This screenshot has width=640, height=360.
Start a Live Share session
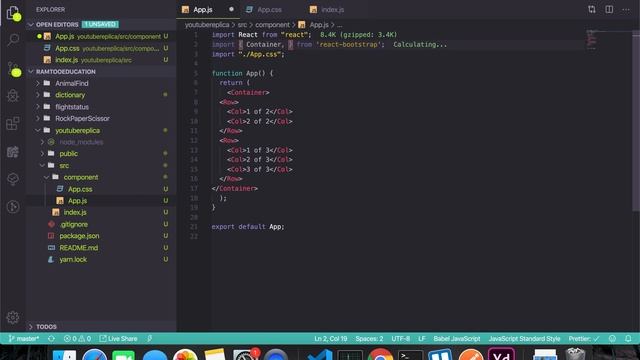pyautogui.click(x=118, y=338)
